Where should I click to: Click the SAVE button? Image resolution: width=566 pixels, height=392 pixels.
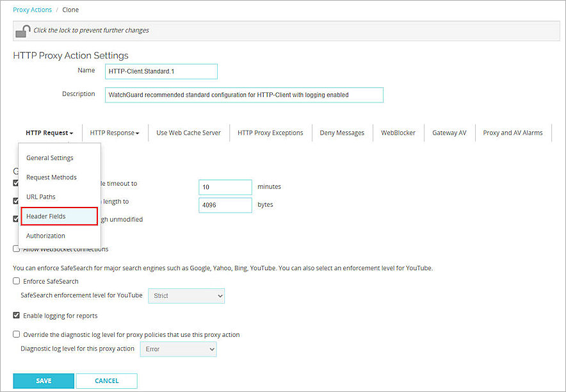(43, 380)
